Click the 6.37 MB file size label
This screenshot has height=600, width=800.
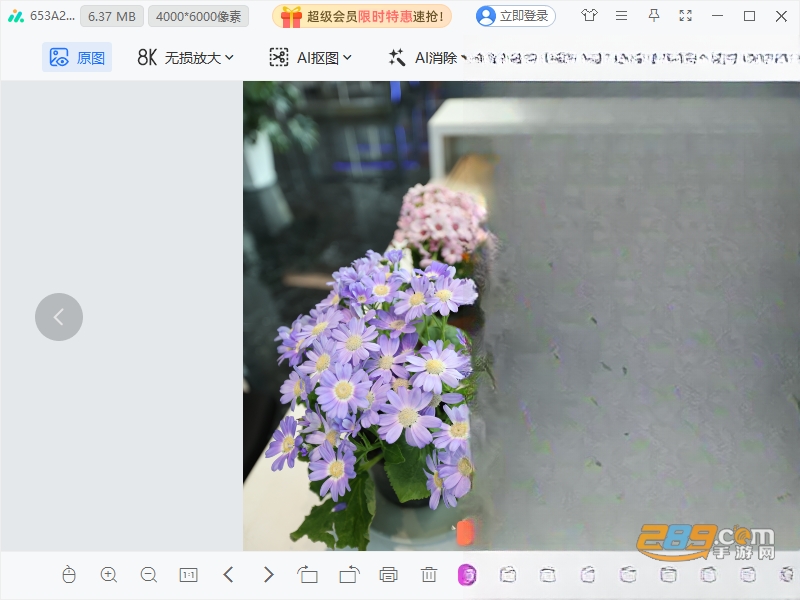click(x=112, y=16)
